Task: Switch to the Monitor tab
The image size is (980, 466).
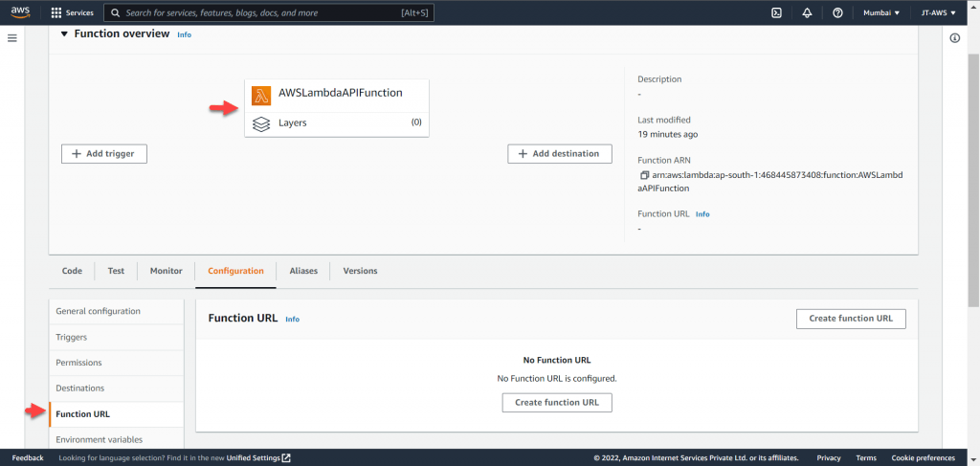Action: click(x=167, y=271)
